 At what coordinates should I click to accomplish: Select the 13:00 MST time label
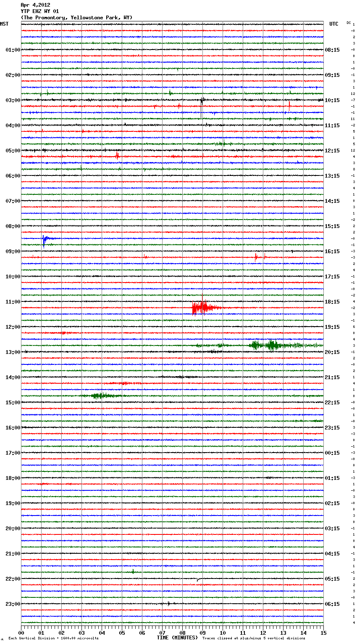pyautogui.click(x=13, y=352)
